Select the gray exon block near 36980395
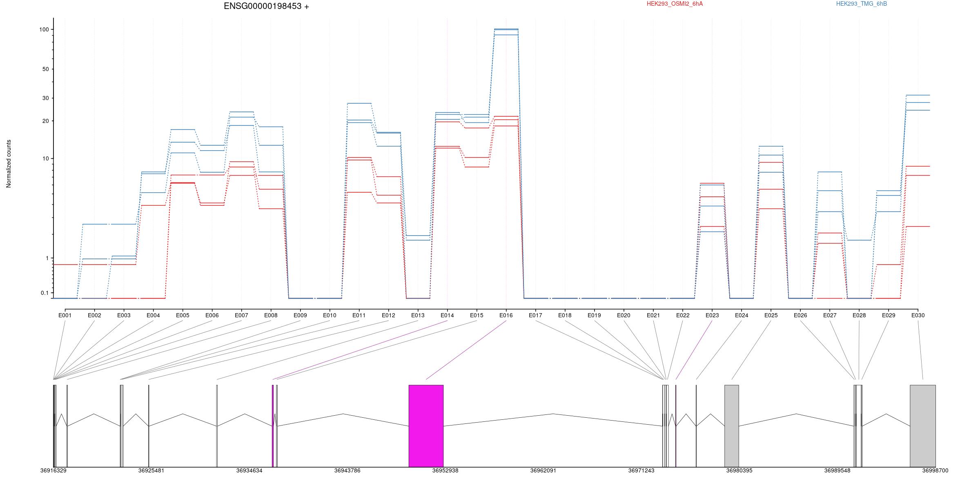The image size is (980, 490). coord(731,426)
